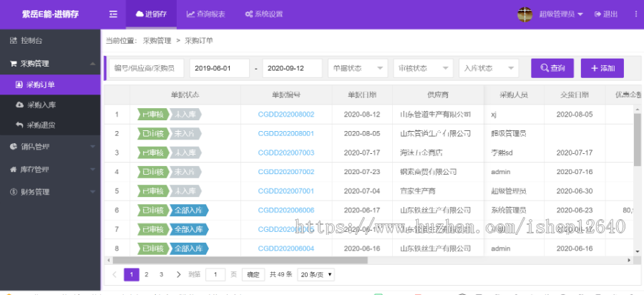
Task: Toggle the sidebar collapse icon
Action: (x=113, y=14)
